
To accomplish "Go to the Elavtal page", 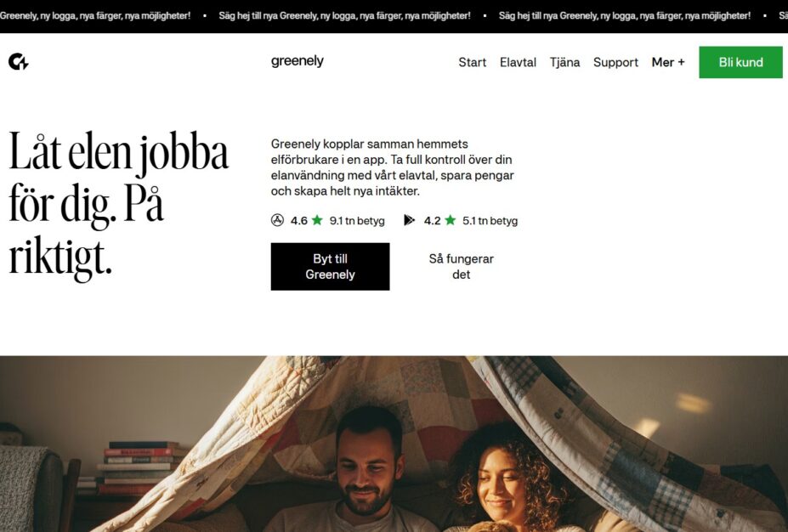I will coord(518,62).
